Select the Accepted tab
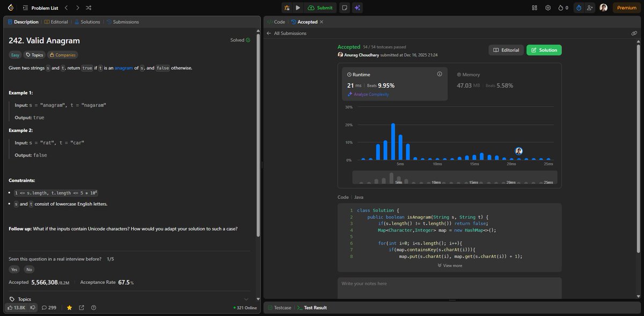The height and width of the screenshot is (316, 644). [x=304, y=22]
